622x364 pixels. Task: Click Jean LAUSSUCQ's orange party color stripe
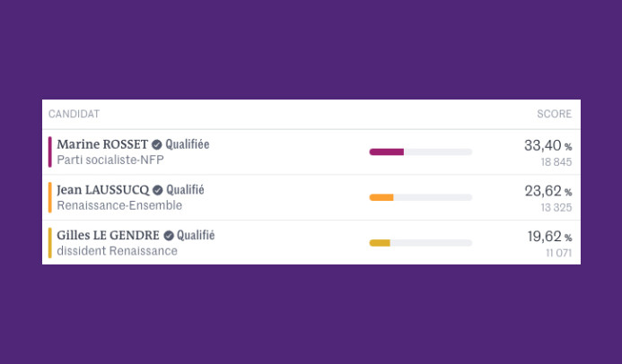tap(50, 197)
